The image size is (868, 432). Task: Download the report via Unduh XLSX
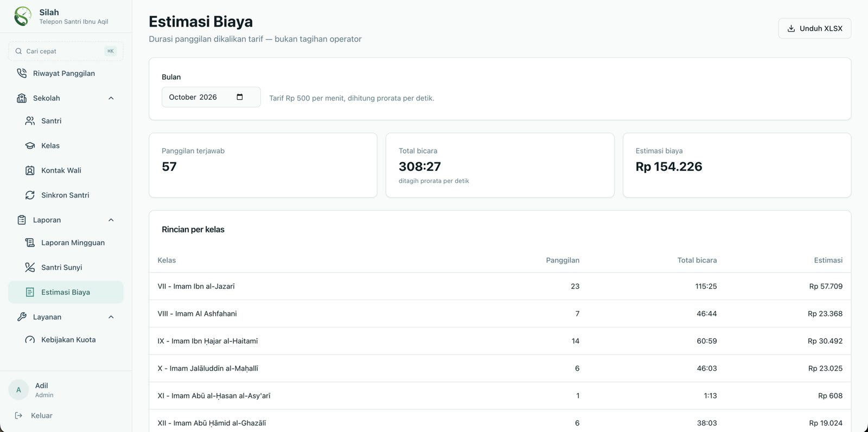pyautogui.click(x=814, y=28)
